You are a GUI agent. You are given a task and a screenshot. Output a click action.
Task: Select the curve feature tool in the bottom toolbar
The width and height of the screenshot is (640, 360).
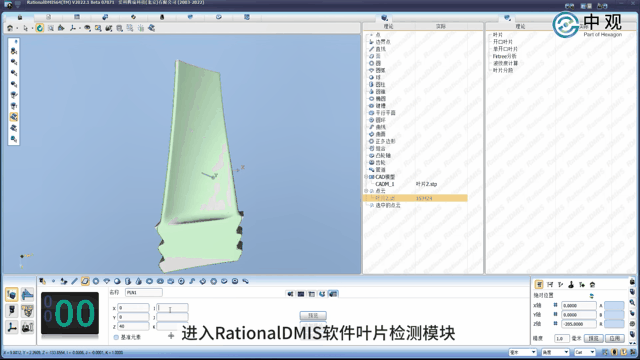click(192, 281)
